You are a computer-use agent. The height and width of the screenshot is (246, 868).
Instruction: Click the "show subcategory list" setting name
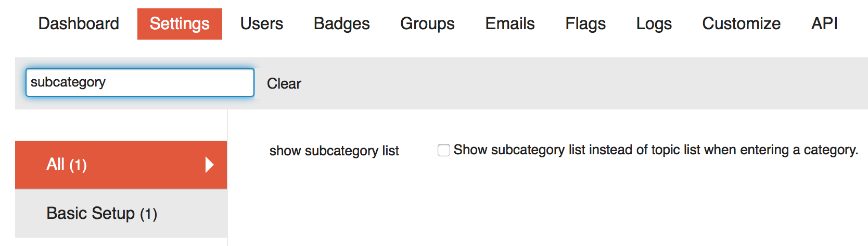point(334,151)
